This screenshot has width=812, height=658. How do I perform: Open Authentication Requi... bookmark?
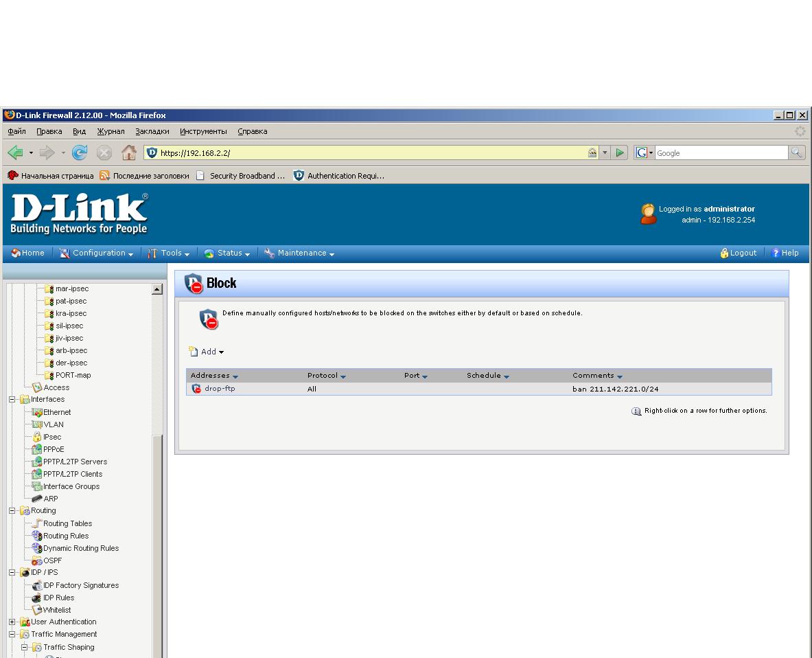point(339,176)
